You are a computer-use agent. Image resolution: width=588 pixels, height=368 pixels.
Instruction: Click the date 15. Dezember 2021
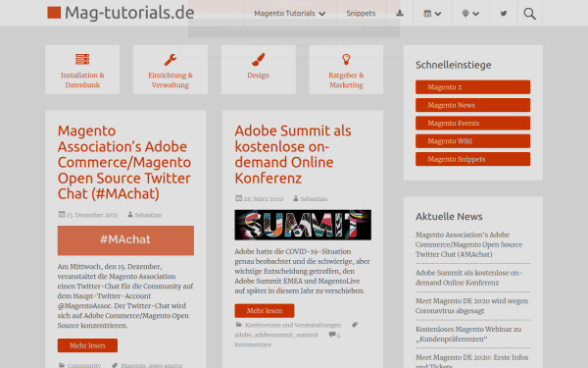click(x=92, y=215)
